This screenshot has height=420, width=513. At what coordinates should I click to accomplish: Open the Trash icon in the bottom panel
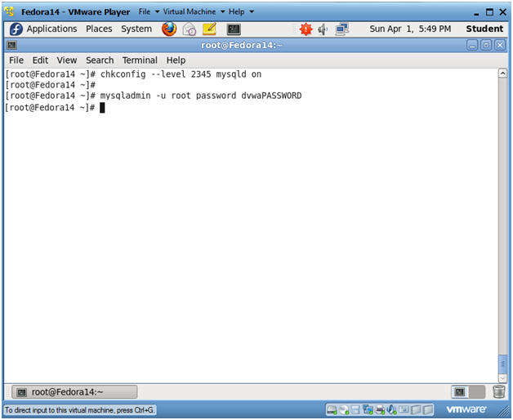pos(499,391)
